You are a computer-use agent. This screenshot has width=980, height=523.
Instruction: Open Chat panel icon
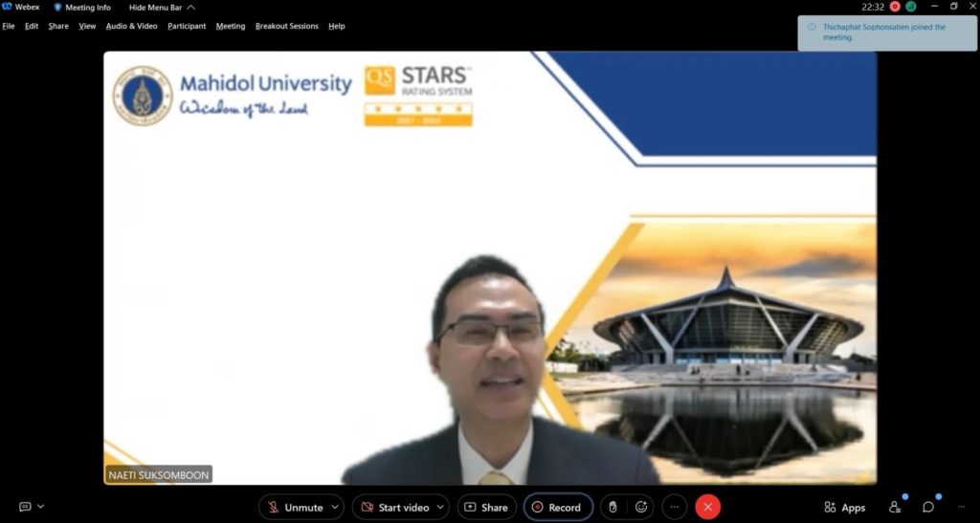click(928, 508)
